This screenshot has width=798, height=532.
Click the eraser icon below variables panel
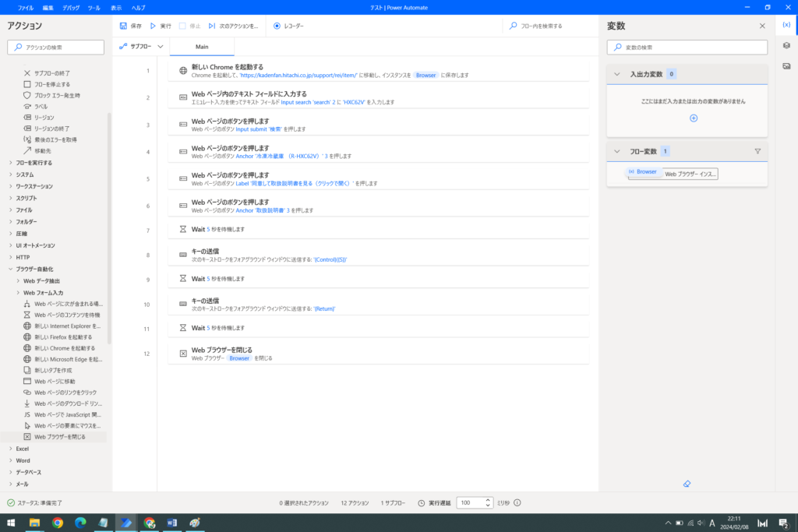coord(687,484)
